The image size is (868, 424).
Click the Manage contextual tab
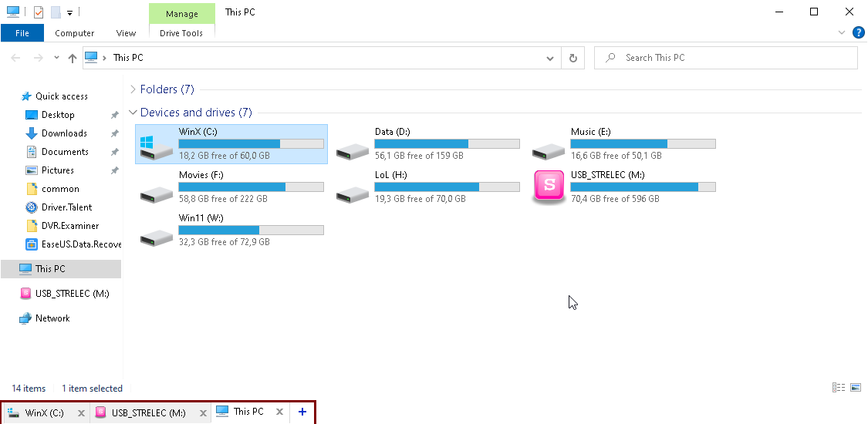pyautogui.click(x=181, y=14)
